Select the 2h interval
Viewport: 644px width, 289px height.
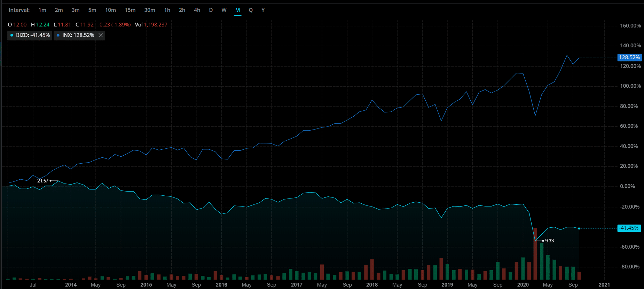click(182, 10)
